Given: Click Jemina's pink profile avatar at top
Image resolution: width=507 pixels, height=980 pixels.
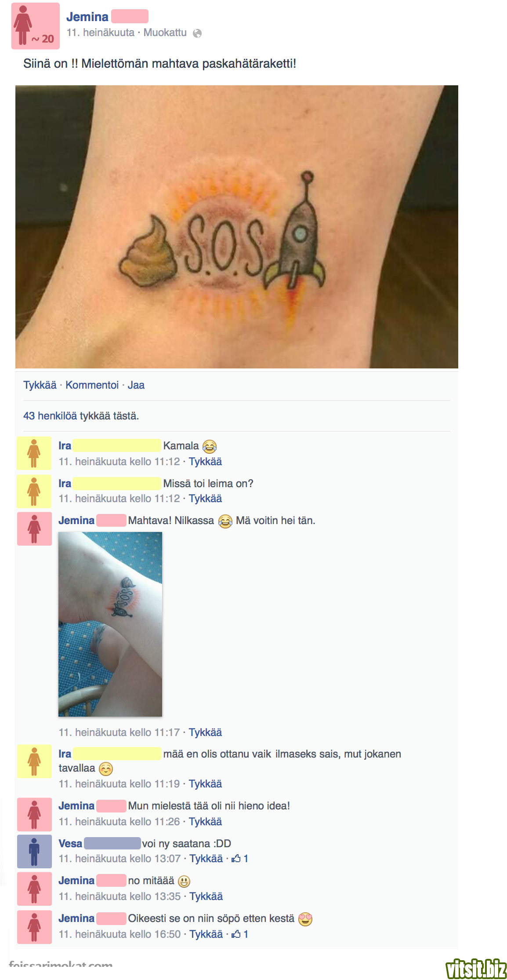Looking at the screenshot, I should pos(36,26).
